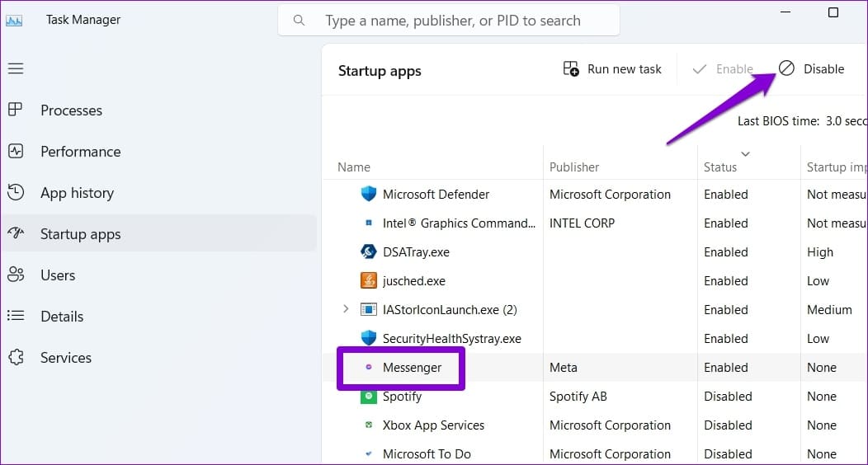The height and width of the screenshot is (465, 868).
Task: Open the Details tab
Action: 159,317
